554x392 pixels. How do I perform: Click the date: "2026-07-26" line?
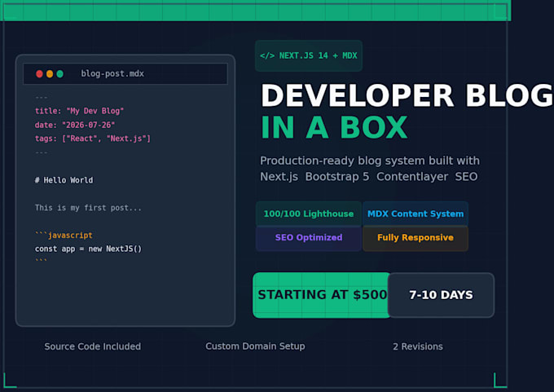[75, 125]
